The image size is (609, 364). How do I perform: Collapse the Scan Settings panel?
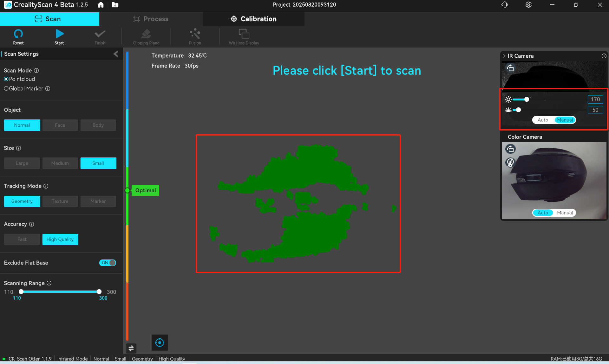(115, 54)
